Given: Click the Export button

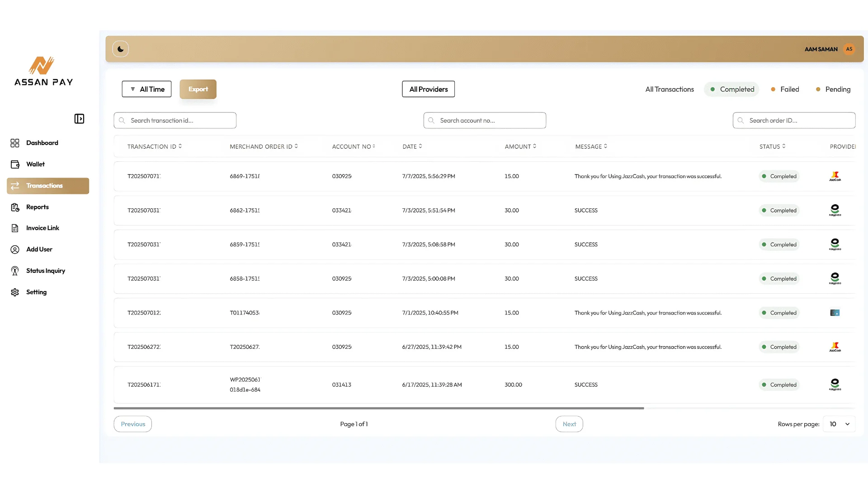Looking at the screenshot, I should click(198, 89).
